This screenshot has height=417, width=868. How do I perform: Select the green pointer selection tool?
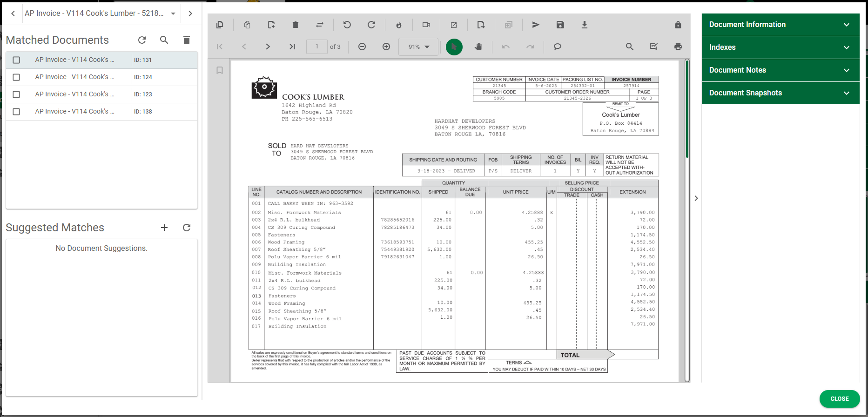point(454,47)
